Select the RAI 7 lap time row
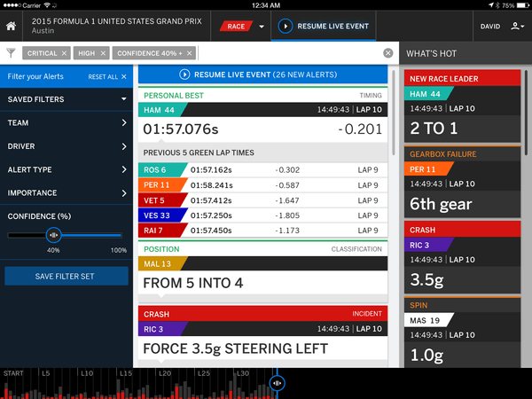Image resolution: width=532 pixels, height=399 pixels. [x=263, y=231]
